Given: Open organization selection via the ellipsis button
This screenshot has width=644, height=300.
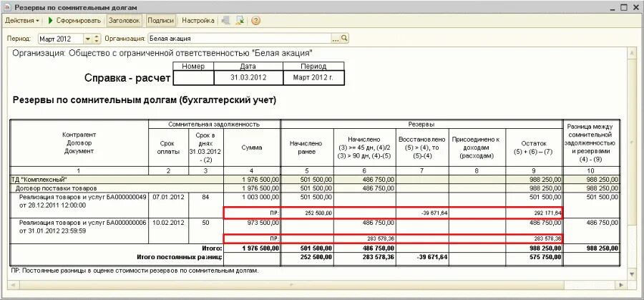Looking at the screenshot, I should click(x=336, y=39).
